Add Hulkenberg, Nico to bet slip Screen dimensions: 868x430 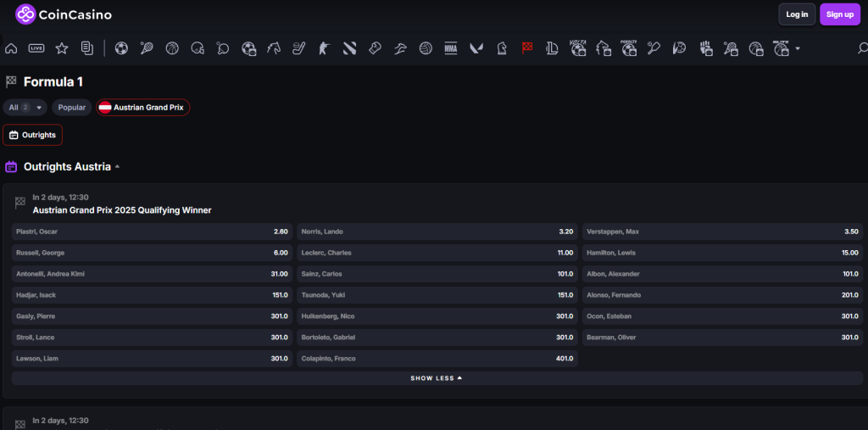coord(437,316)
